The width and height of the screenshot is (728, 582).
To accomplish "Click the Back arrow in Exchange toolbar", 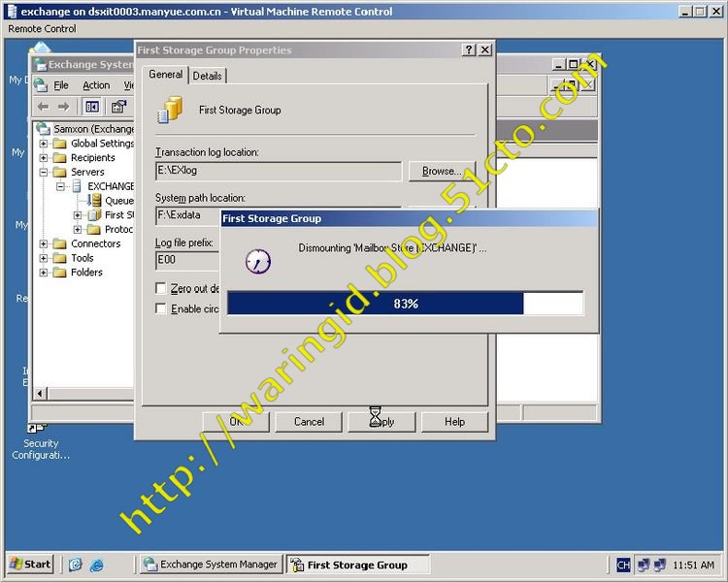I will click(43, 107).
